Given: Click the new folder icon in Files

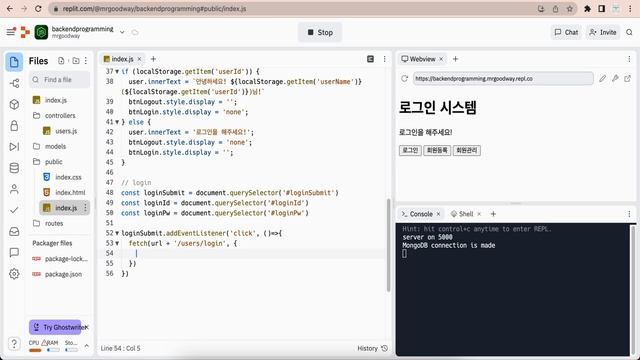Looking at the screenshot, I should click(x=76, y=61).
